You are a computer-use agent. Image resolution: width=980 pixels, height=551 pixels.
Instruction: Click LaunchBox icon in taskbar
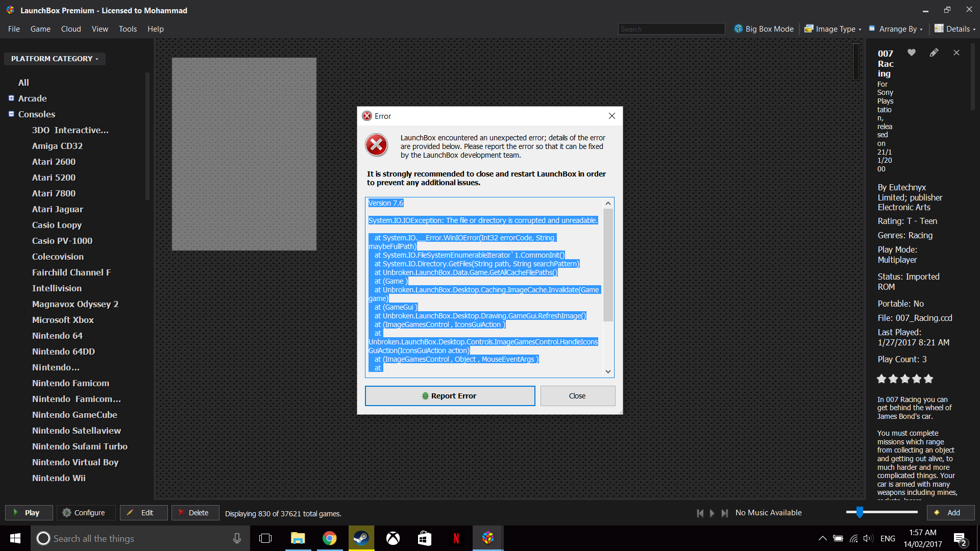(x=488, y=538)
